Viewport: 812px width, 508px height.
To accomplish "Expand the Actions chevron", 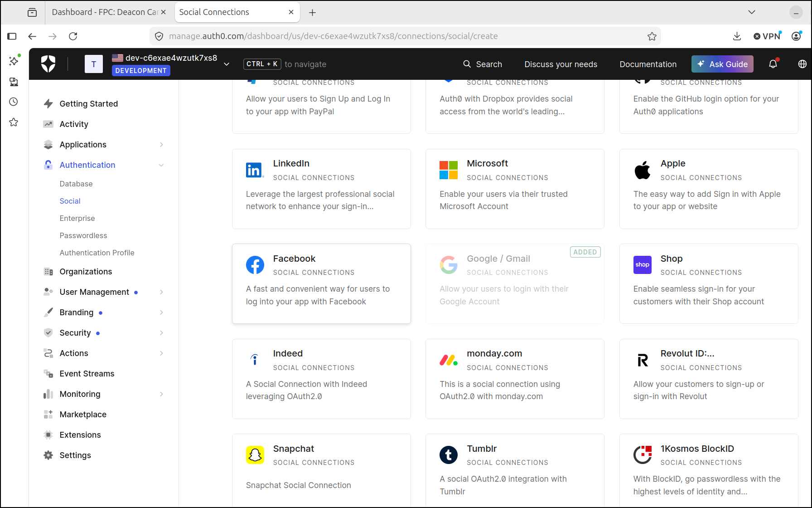I will [161, 353].
